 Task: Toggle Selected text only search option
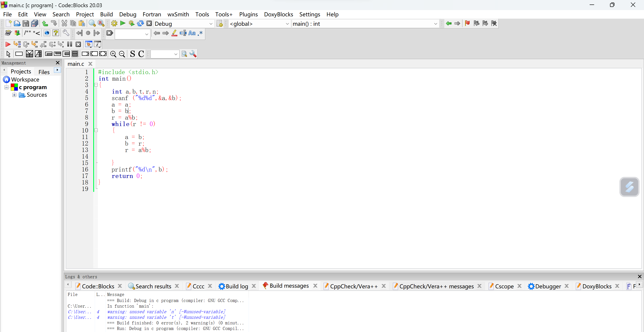point(183,33)
